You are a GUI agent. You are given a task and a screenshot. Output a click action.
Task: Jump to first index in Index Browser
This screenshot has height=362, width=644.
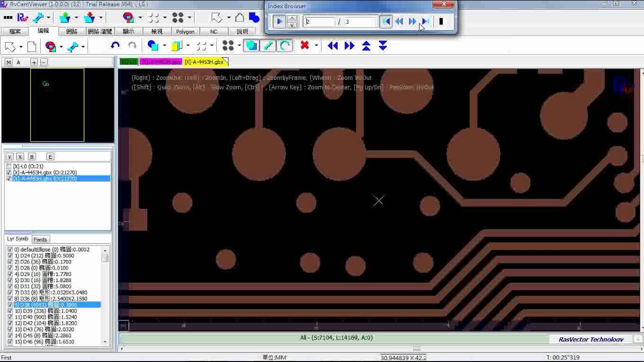pyautogui.click(x=386, y=22)
